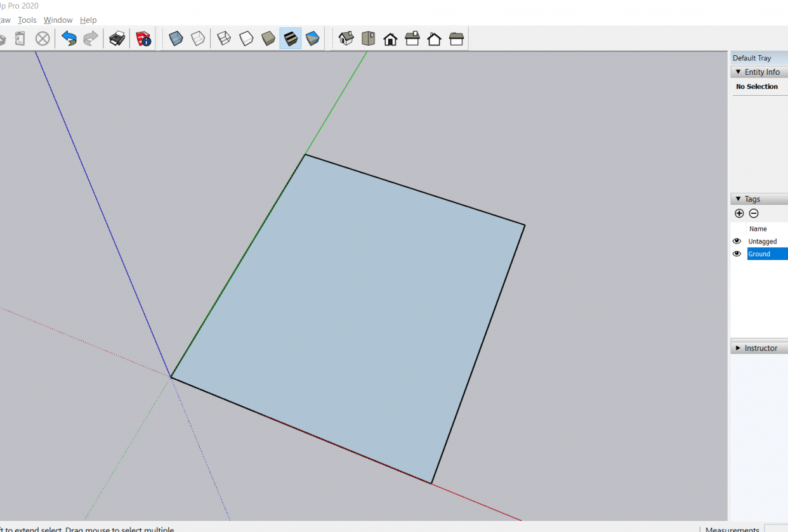
Task: Collapse the Entity Info panel
Action: coord(739,72)
